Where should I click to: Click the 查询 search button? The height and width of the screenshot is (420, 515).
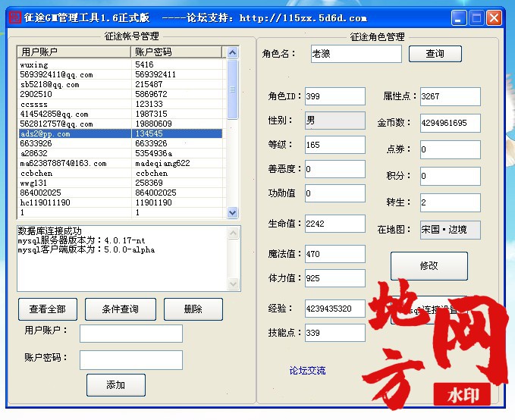click(435, 54)
